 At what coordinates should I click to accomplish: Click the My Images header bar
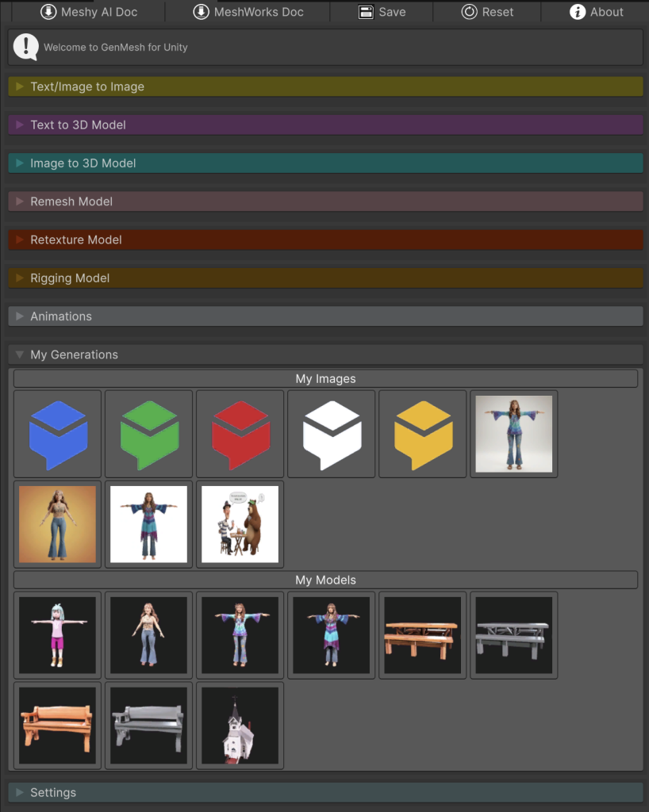(x=325, y=378)
